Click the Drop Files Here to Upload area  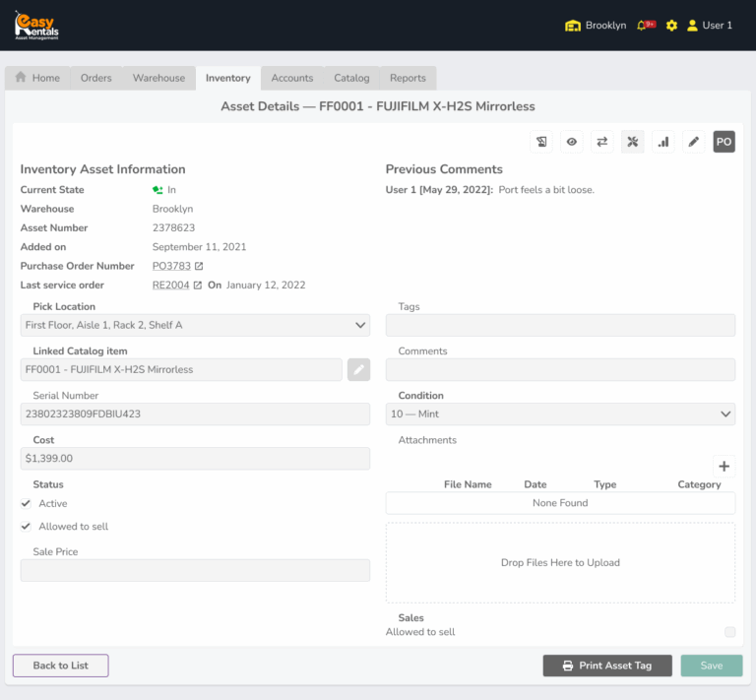560,562
